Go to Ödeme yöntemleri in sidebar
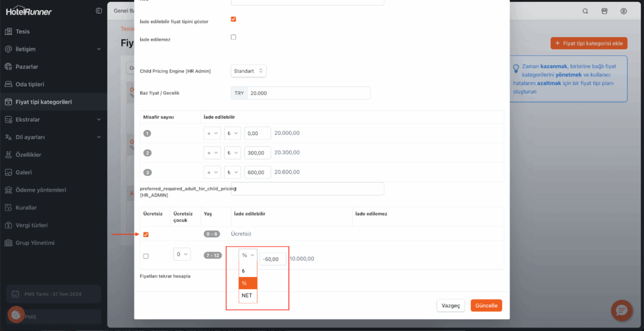 [41, 190]
